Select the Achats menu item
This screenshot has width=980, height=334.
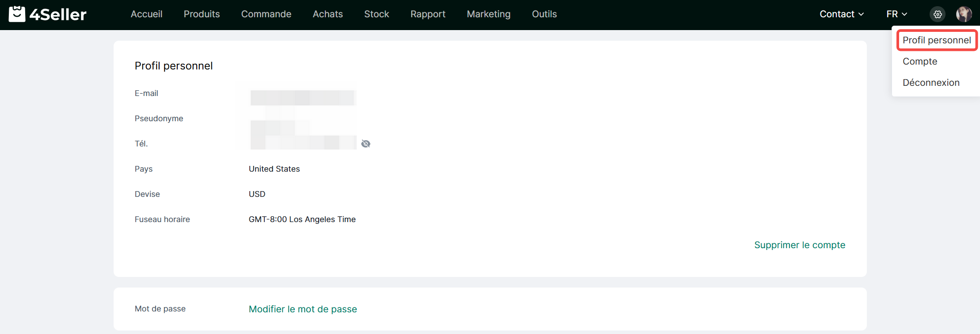328,14
